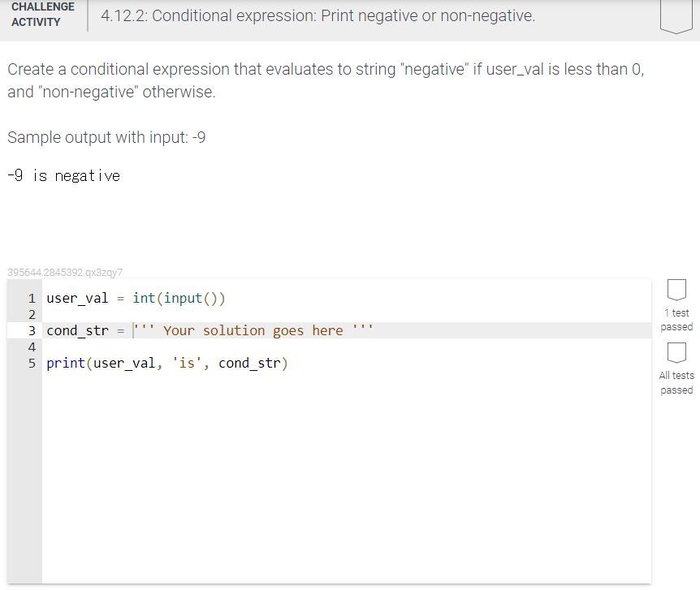The image size is (700, 590).
Task: Place cursor in the placeholder 'Your solution goes here'
Action: [x=252, y=330]
